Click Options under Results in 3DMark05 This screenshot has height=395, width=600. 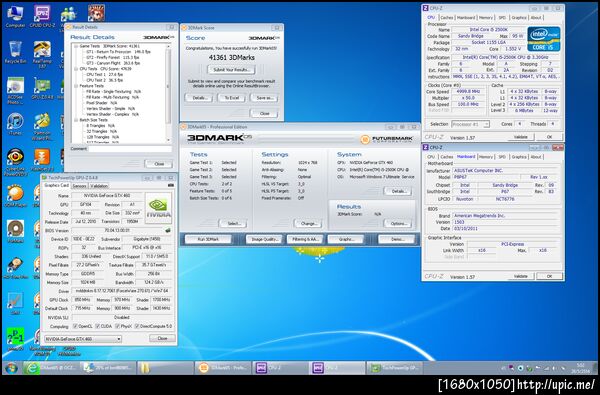tap(398, 223)
